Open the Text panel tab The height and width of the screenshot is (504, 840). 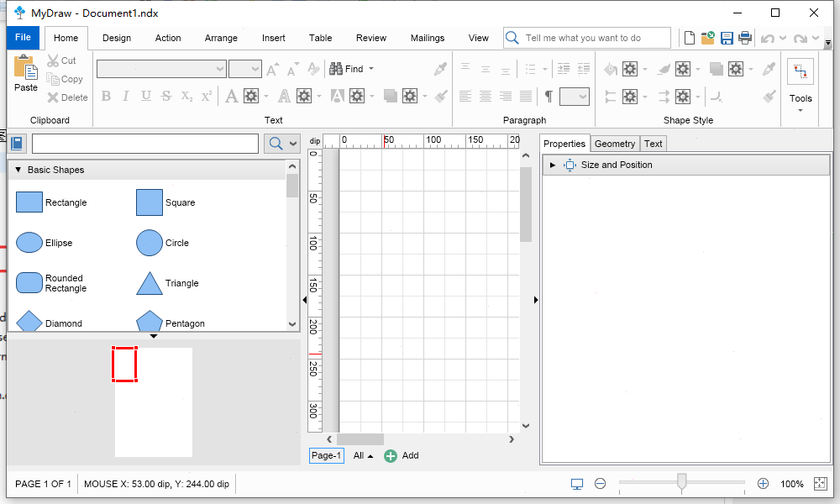click(653, 144)
